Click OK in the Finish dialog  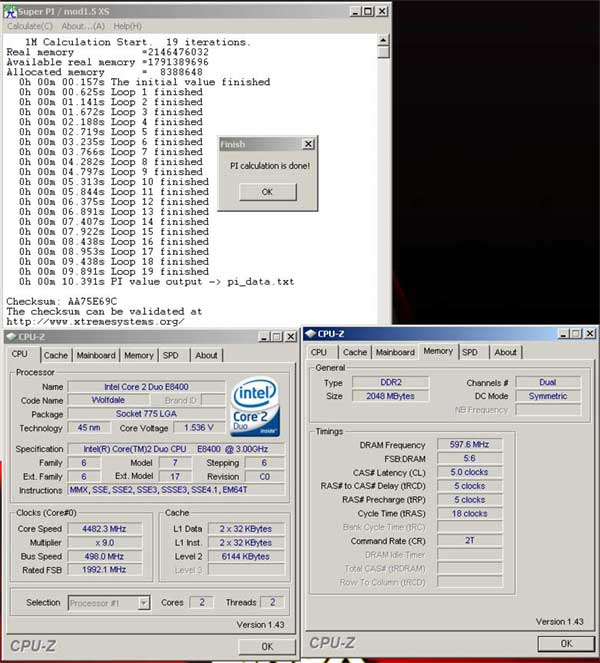(x=268, y=192)
